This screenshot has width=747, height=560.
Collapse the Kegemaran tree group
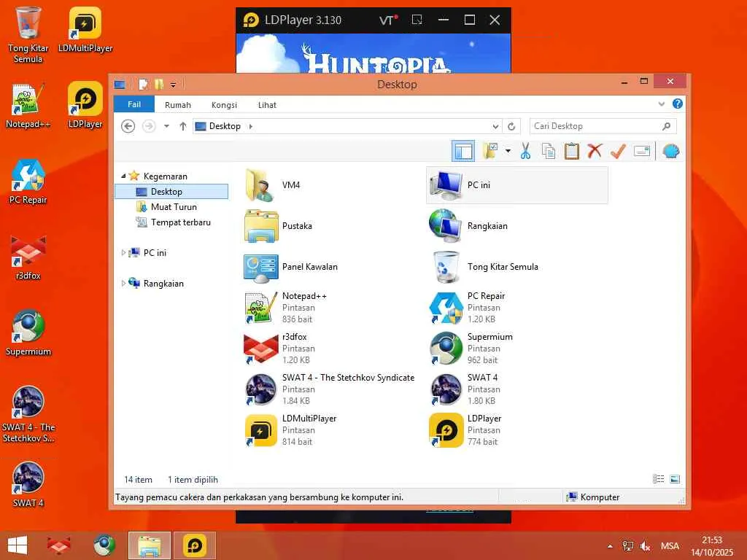click(123, 176)
